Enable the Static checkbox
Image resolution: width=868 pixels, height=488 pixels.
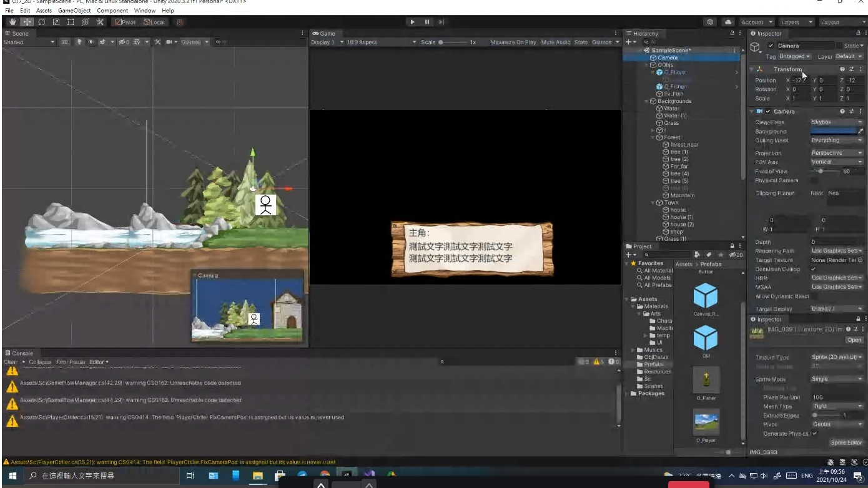coord(839,46)
